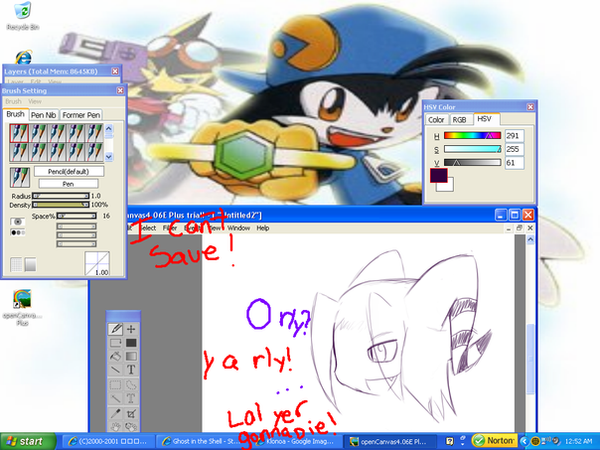The image size is (600, 450).
Task: Select the hand pan tool
Action: click(116, 426)
